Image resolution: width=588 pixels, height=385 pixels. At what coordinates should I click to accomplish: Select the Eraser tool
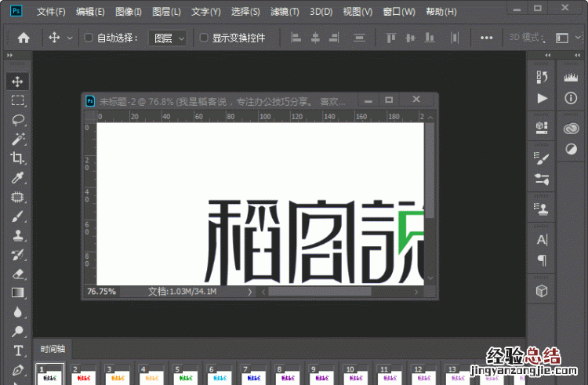pyautogui.click(x=17, y=274)
